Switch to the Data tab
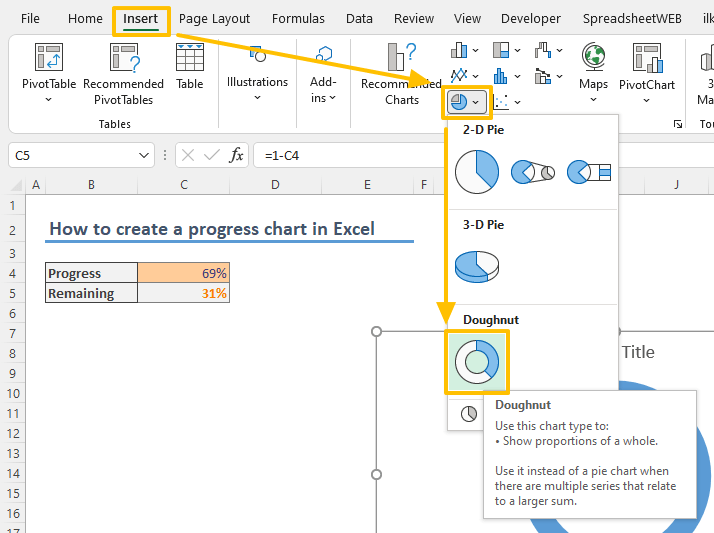Viewport: 714px width, 533px height. click(359, 19)
